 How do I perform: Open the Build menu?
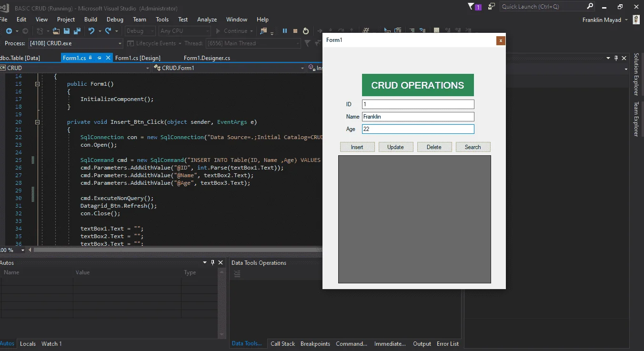point(91,20)
